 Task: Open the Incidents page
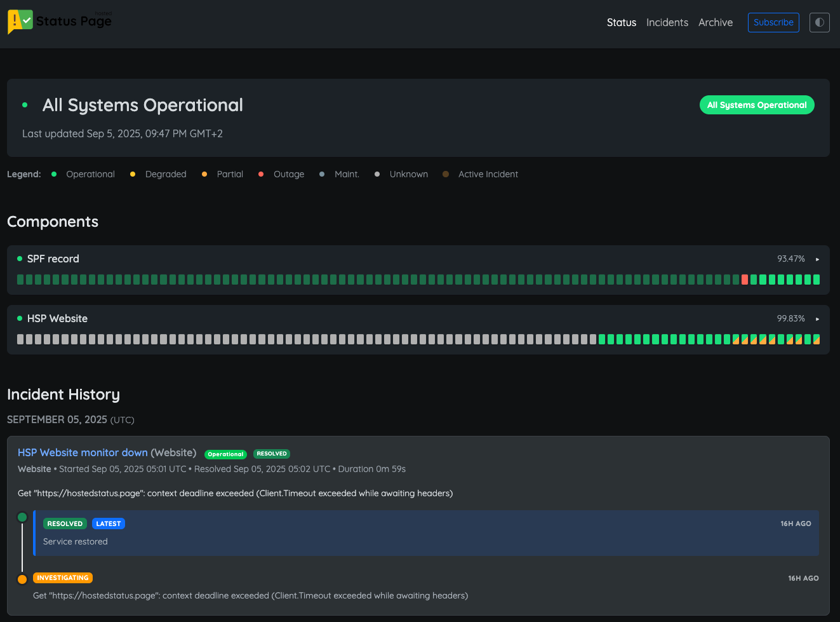click(x=667, y=22)
